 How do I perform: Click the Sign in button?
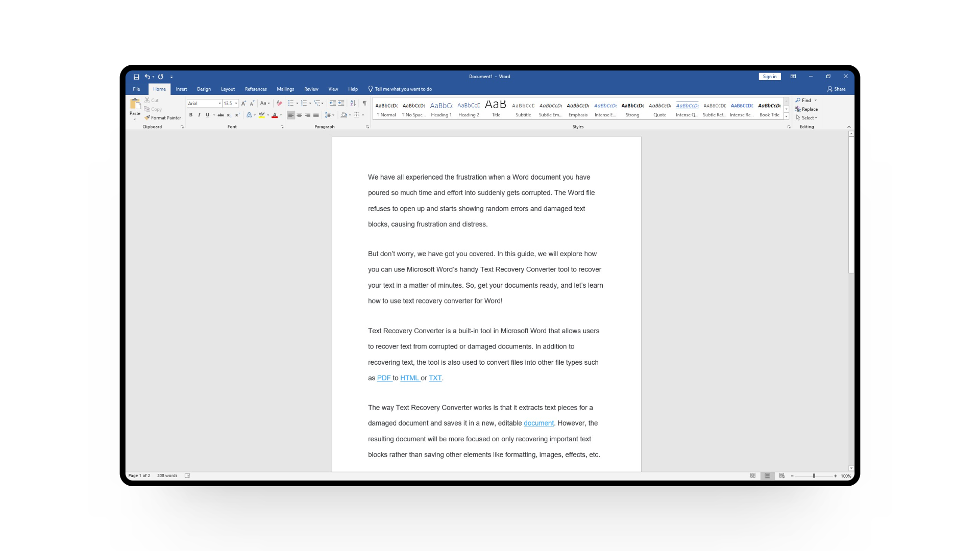pyautogui.click(x=769, y=77)
